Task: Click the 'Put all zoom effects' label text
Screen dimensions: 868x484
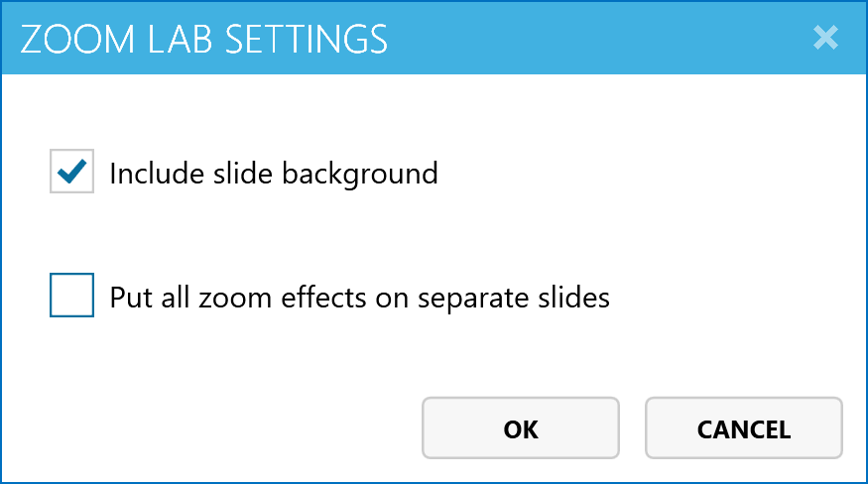Action: click(x=359, y=297)
